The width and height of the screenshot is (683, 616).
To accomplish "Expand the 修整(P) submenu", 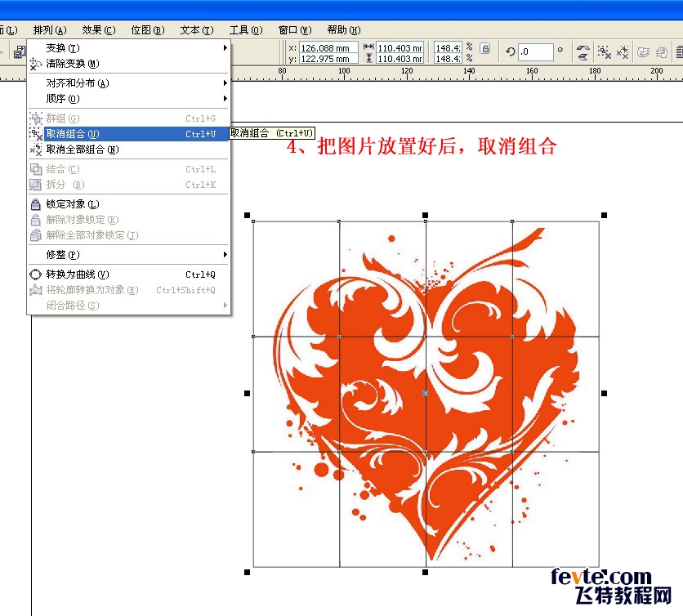I will pyautogui.click(x=225, y=254).
